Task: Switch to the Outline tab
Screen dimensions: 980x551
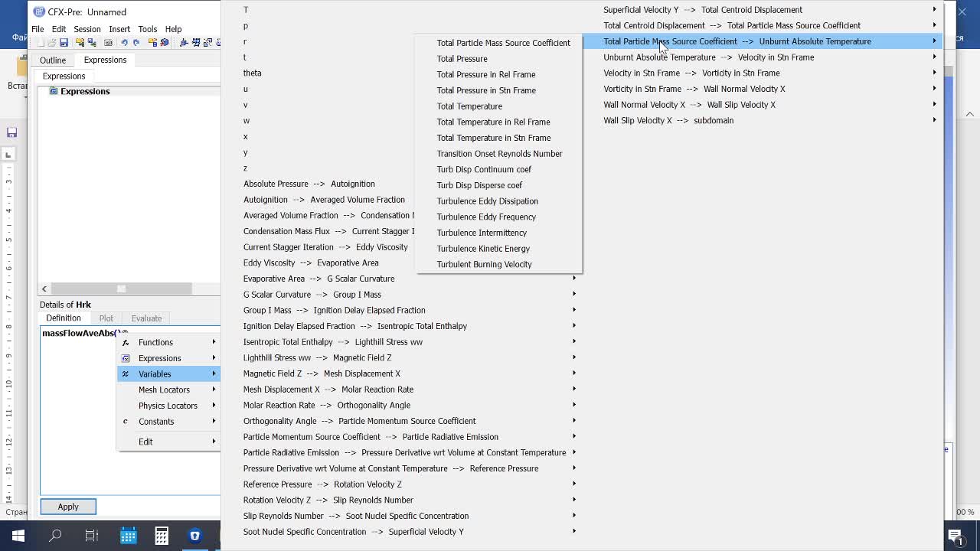Action: tap(53, 60)
